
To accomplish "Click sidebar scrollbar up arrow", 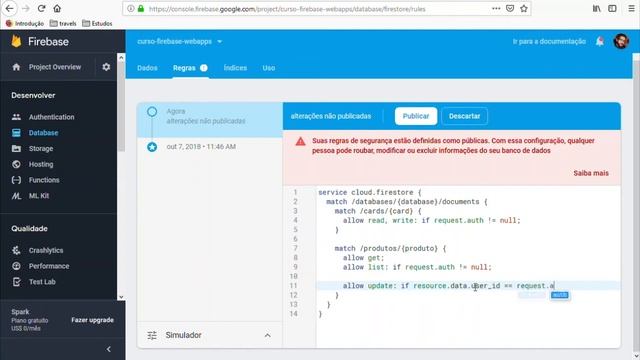I will pos(121,58).
